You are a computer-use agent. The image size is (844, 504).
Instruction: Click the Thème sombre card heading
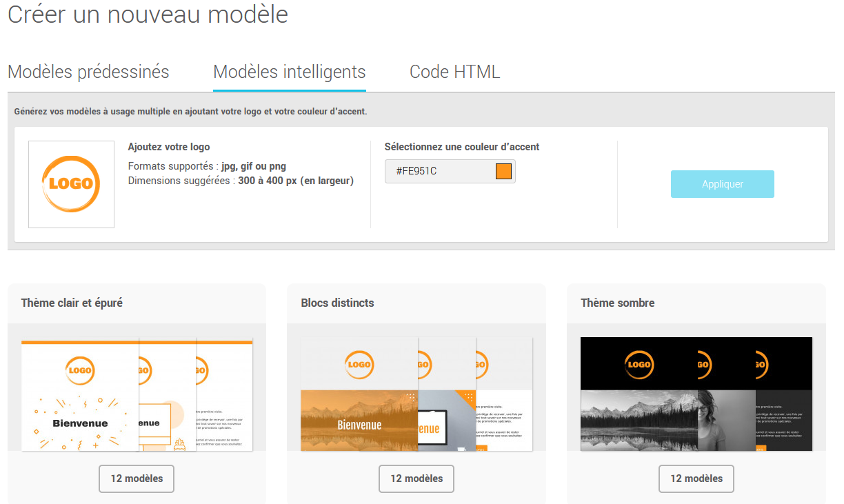click(x=617, y=303)
